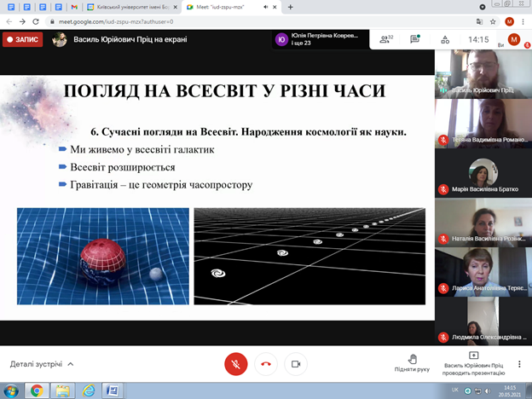Select Тетяна Вадимівна video tile
The image size is (532, 399).
click(483, 124)
